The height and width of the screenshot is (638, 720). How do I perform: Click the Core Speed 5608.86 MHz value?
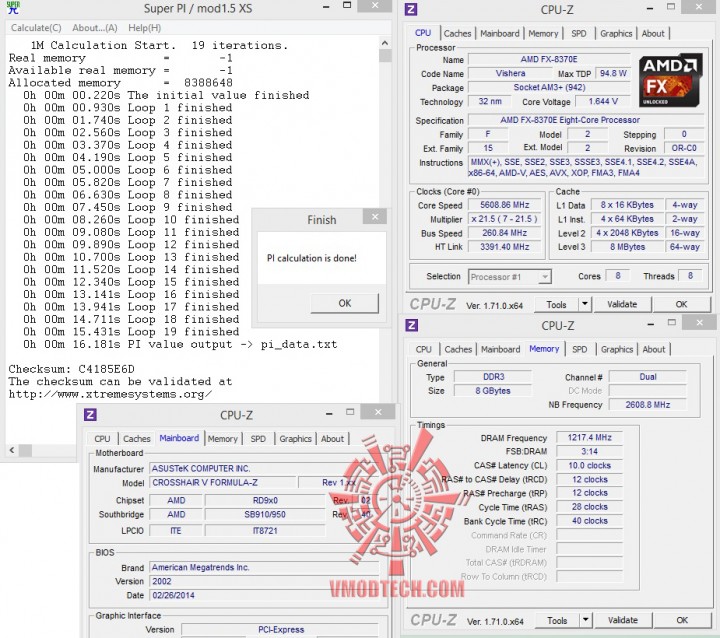[x=505, y=205]
